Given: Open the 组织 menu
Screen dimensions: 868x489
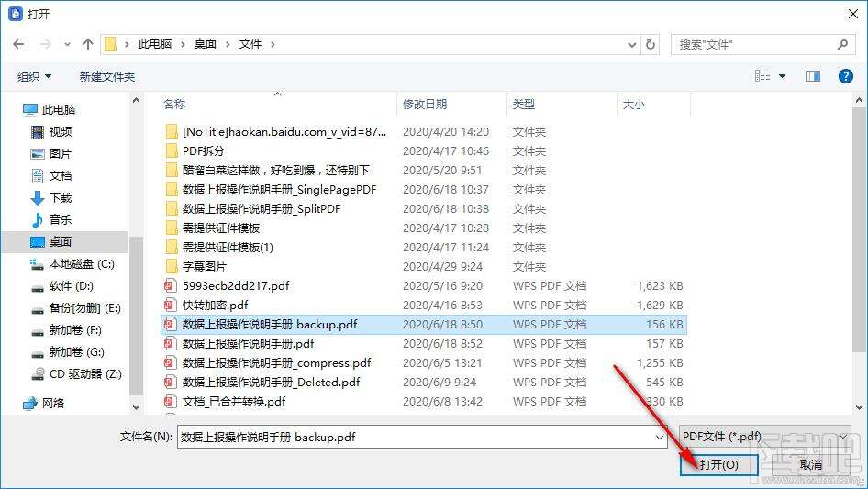Looking at the screenshot, I should point(34,76).
